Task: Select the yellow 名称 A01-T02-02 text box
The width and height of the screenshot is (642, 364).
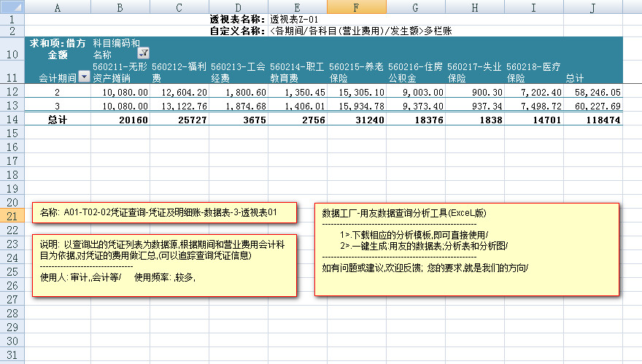Action: tap(165, 212)
